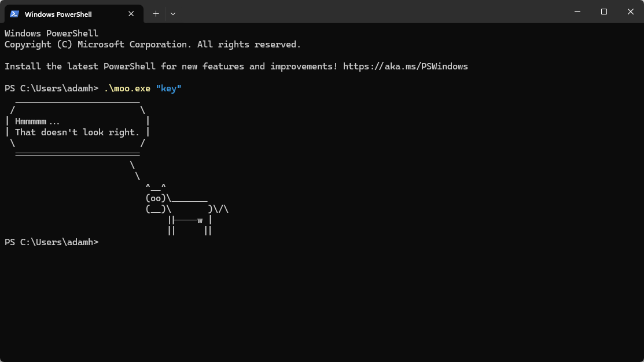Select the Windows PowerShell tab
The image size is (644, 362).
(x=74, y=14)
